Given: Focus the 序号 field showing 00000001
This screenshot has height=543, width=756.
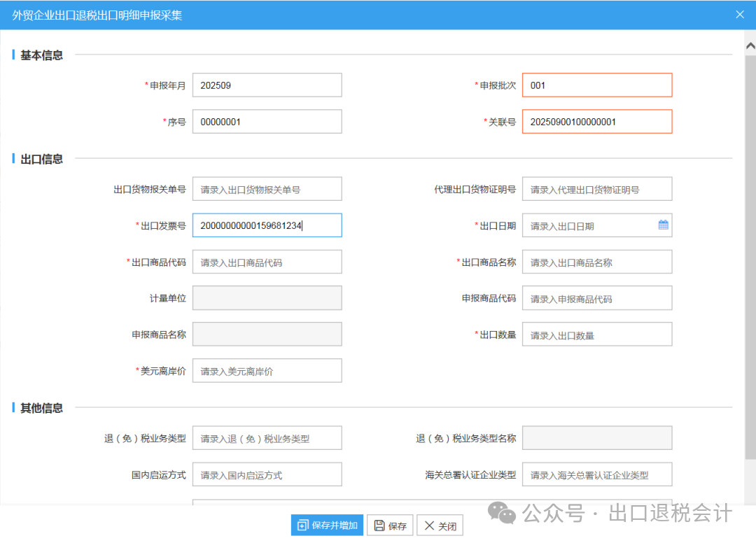Looking at the screenshot, I should click(267, 121).
